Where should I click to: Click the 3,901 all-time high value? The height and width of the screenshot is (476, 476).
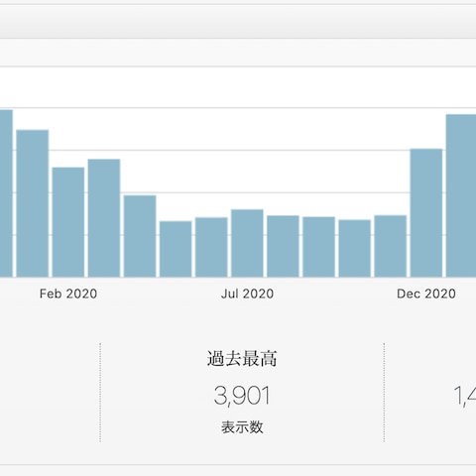click(242, 396)
